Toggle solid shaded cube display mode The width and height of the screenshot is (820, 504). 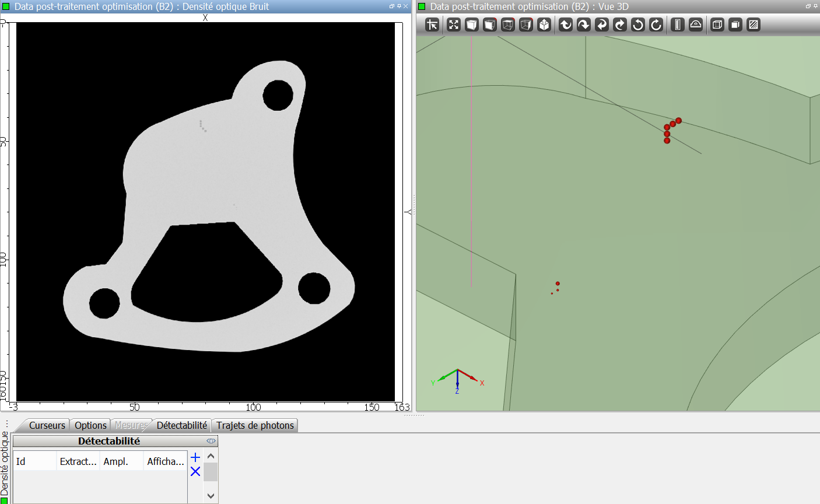pyautogui.click(x=735, y=24)
